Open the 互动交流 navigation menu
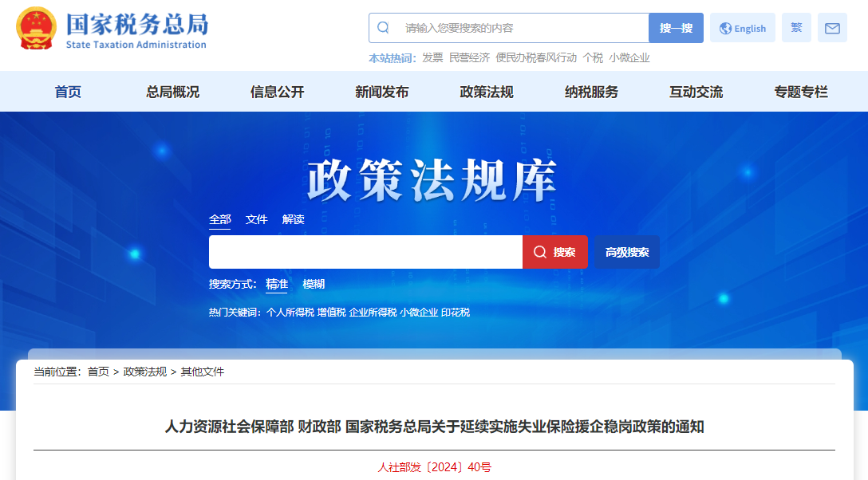Screen dimensions: 868x480 (695, 92)
